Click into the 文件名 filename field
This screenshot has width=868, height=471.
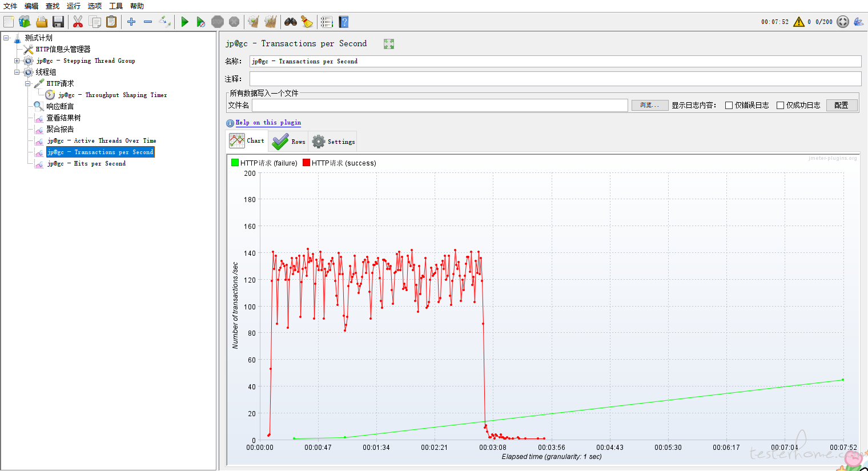(x=440, y=105)
